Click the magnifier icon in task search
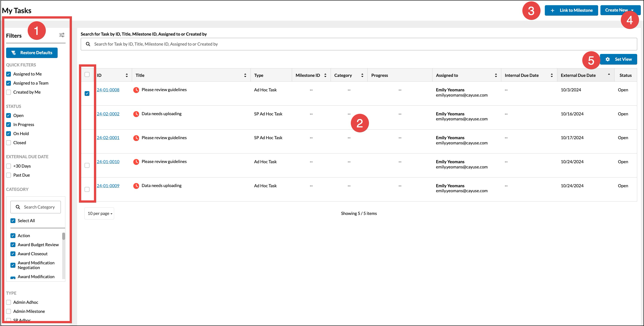 88,44
